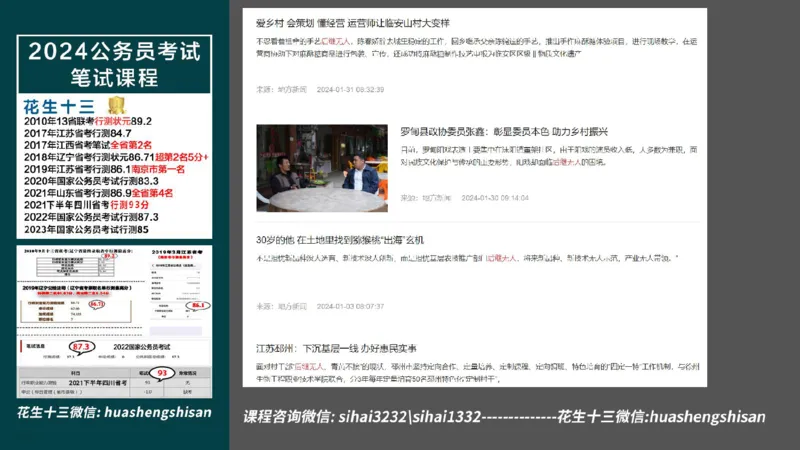Click the red keyword in the 30岁的他 article summary
This screenshot has width=800, height=450.
501,258
